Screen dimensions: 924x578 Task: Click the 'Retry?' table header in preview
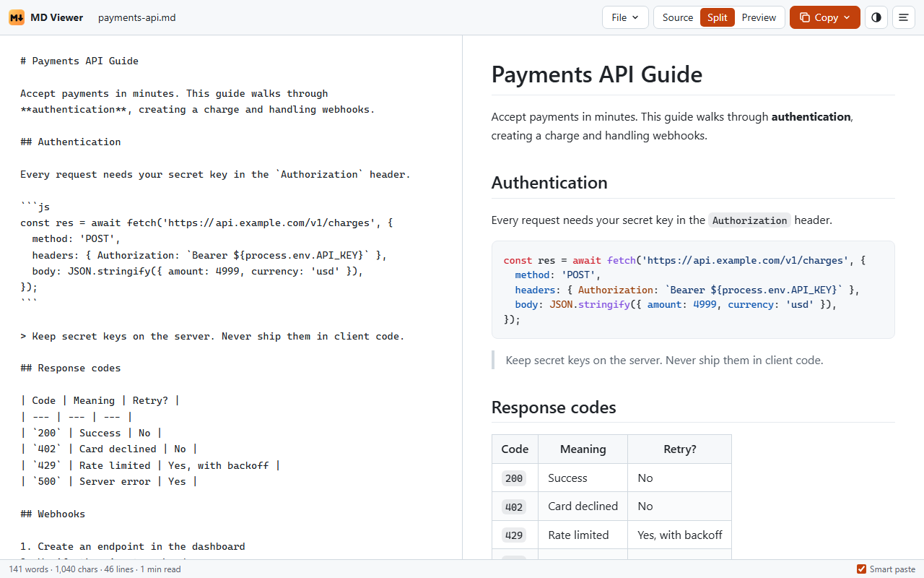coord(680,449)
